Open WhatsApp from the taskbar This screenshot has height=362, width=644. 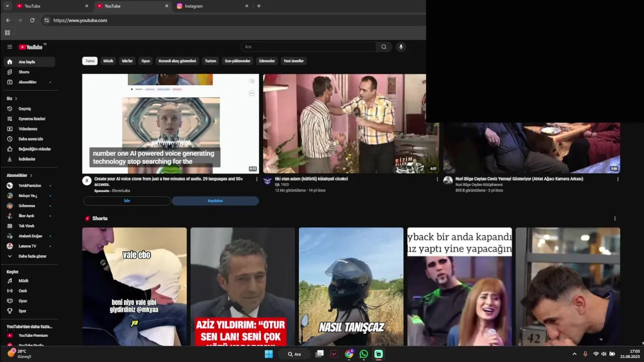364,354
